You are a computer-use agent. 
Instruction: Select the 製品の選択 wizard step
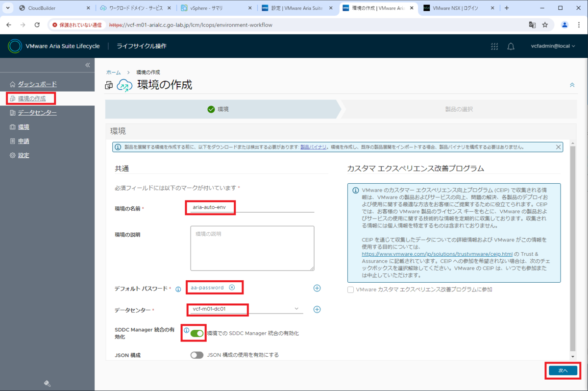(459, 109)
